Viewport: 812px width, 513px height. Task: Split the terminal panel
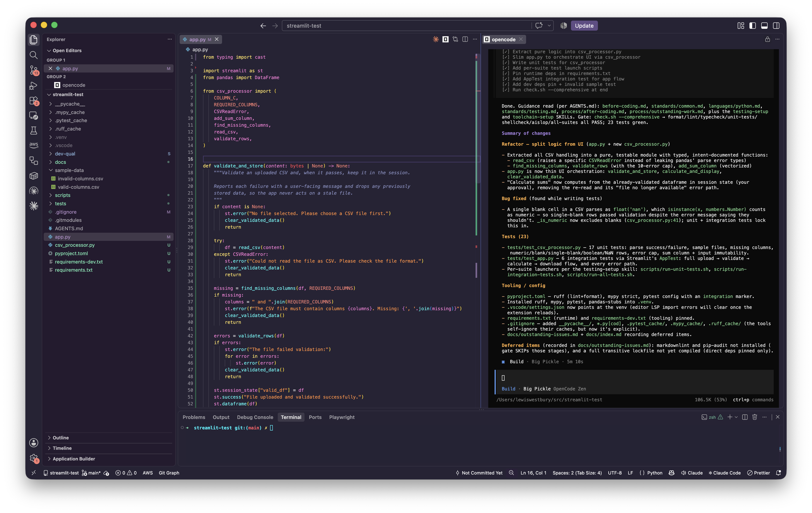(x=745, y=417)
